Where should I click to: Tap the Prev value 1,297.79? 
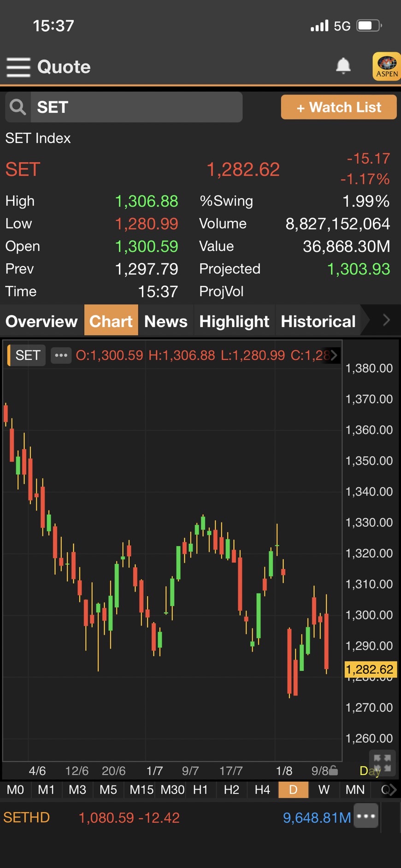[x=146, y=269]
